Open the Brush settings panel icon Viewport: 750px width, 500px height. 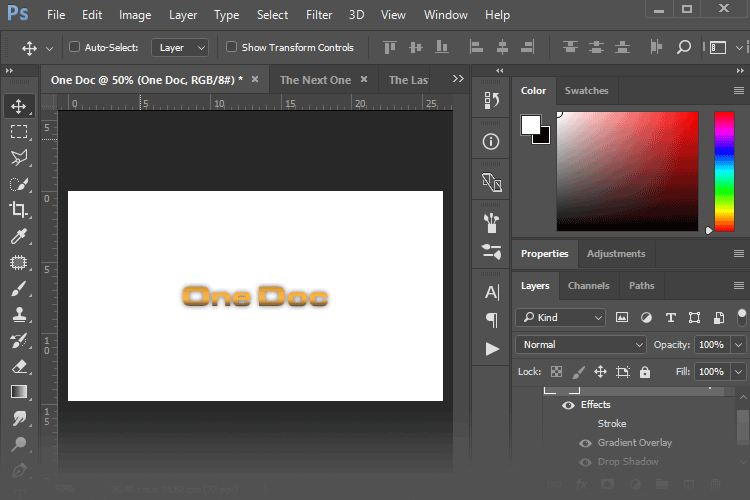[x=491, y=252]
